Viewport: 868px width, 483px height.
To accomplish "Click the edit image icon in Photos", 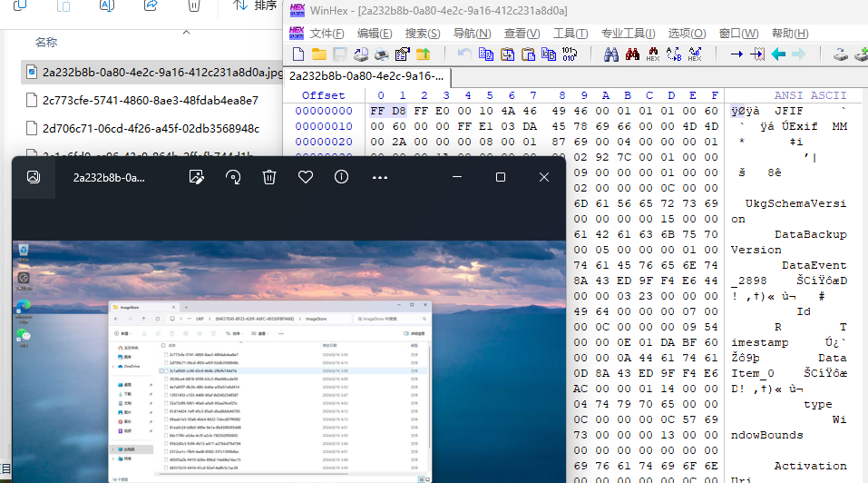I will (196, 177).
